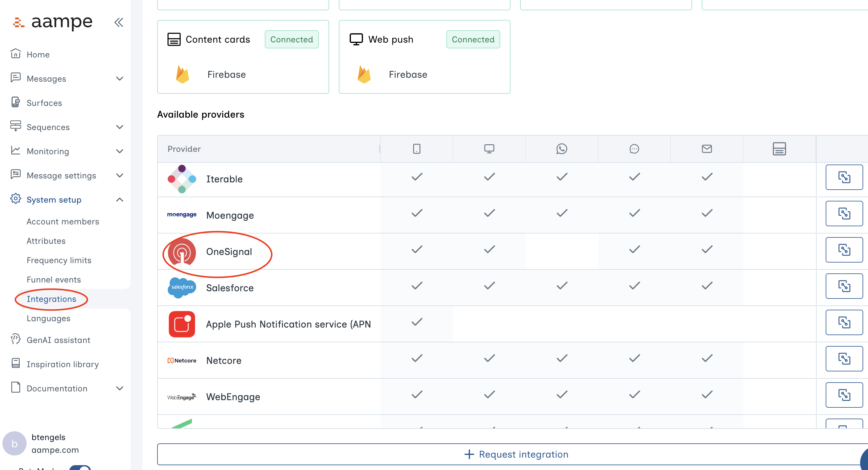Connect the Netcore integration

pyautogui.click(x=844, y=359)
